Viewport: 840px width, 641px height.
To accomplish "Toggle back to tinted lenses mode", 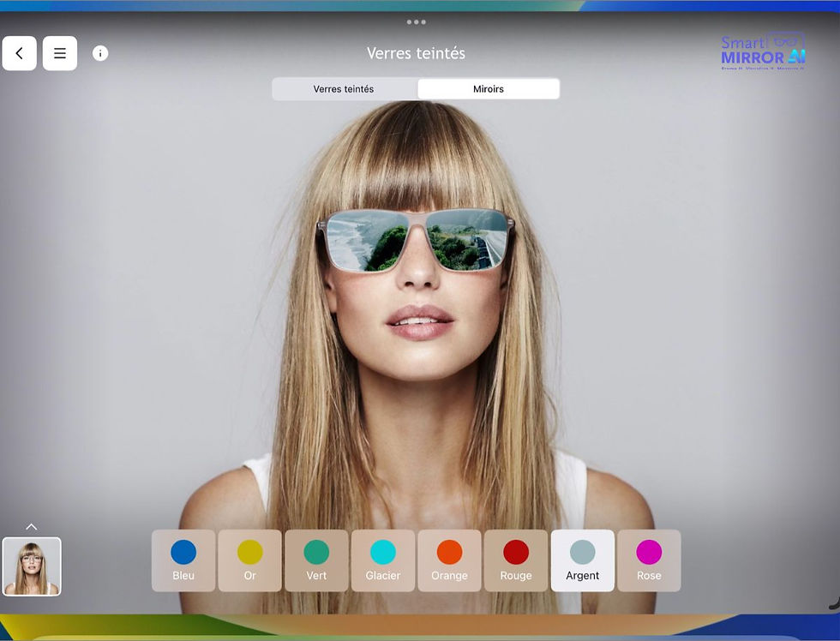I will 344,88.
